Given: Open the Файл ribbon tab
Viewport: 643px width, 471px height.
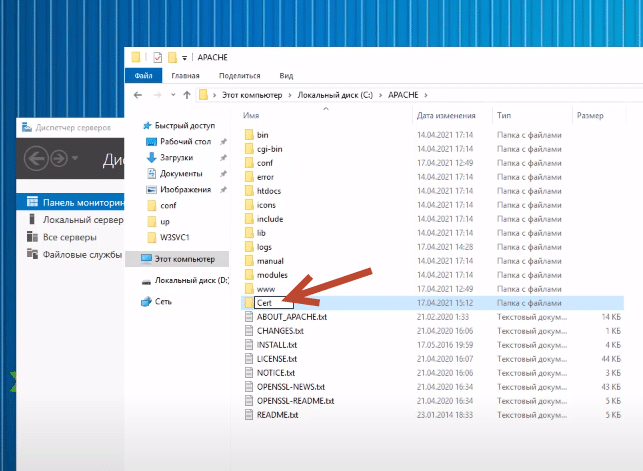Looking at the screenshot, I should [143, 75].
